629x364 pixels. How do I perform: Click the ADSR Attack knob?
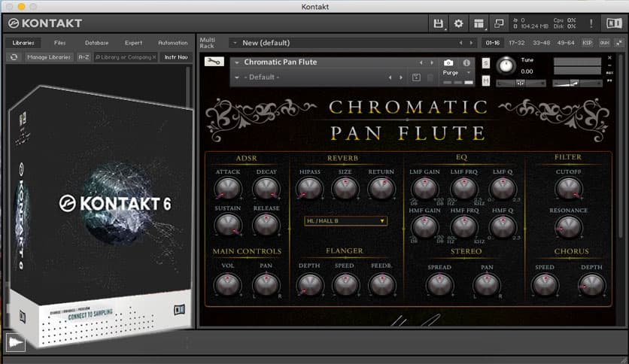[227, 189]
